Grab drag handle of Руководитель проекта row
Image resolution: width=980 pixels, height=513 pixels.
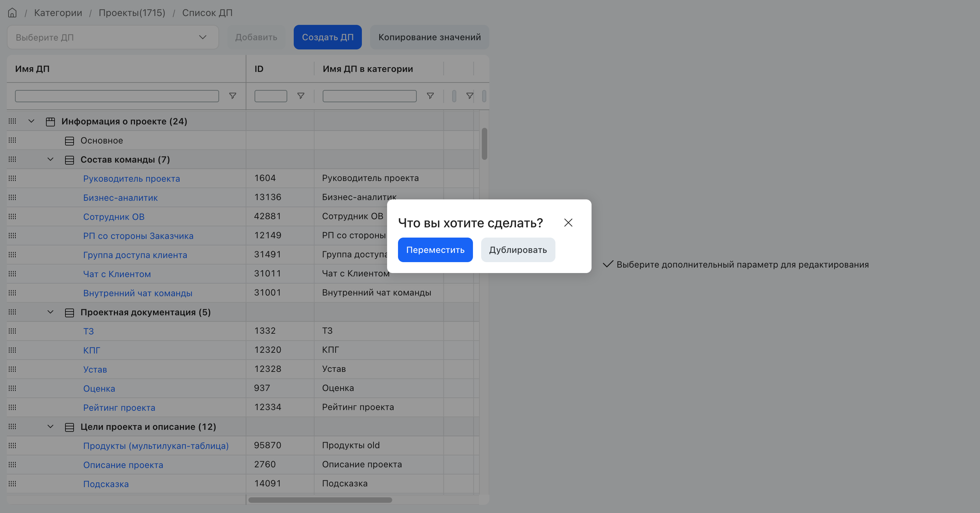[x=12, y=178]
